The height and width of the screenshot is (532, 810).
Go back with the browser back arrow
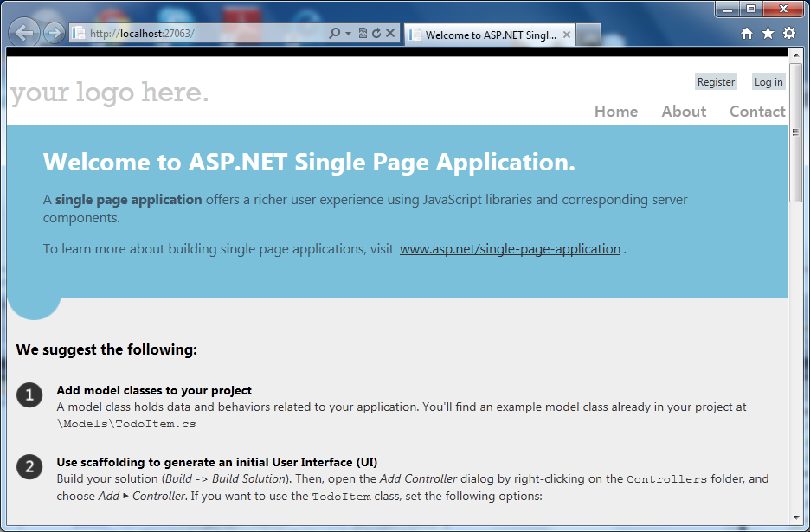pos(23,33)
